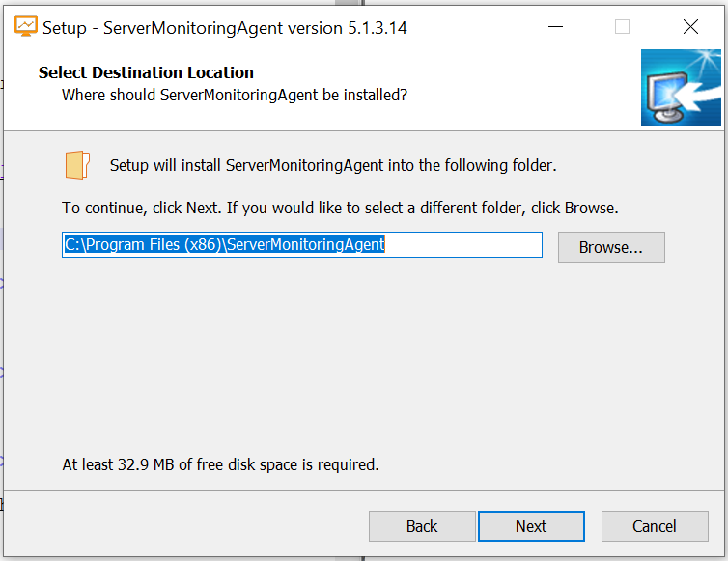The height and width of the screenshot is (561, 728).
Task: Click the folder icon beside install message
Action: pos(77,165)
